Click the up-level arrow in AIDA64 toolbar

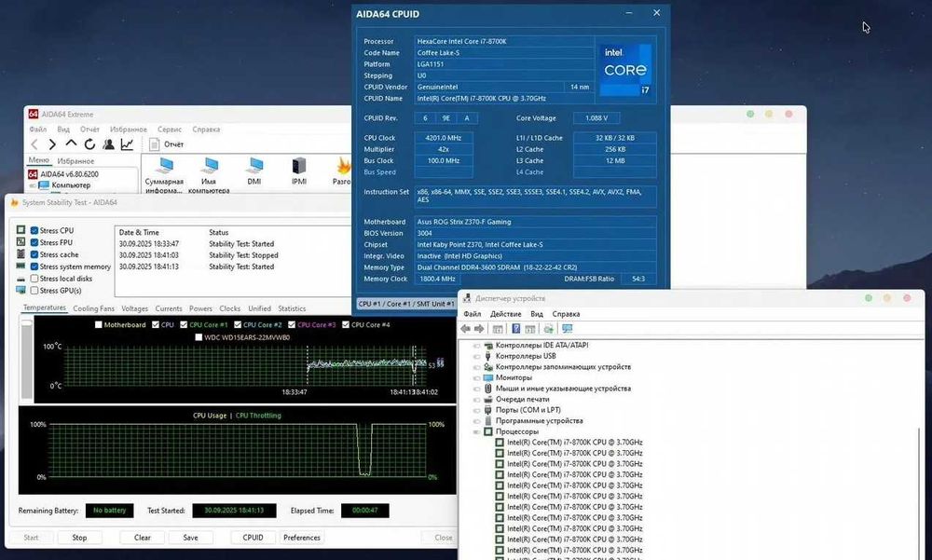(72, 143)
